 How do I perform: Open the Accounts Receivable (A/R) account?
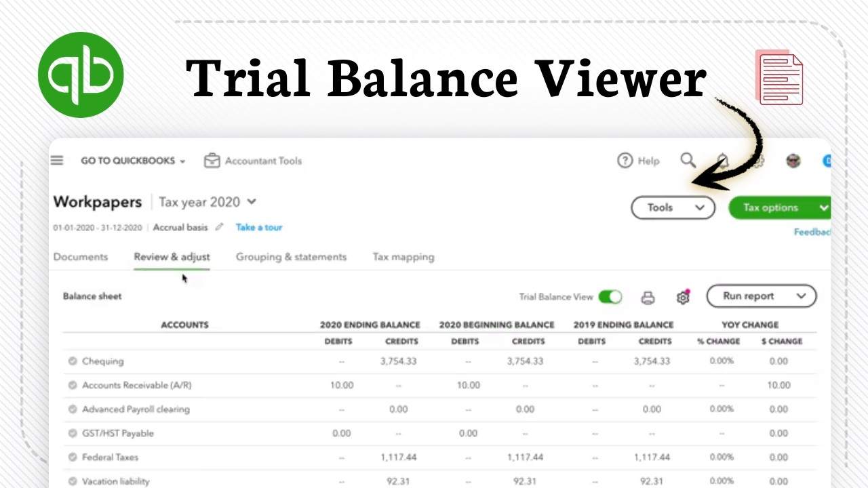pos(137,385)
